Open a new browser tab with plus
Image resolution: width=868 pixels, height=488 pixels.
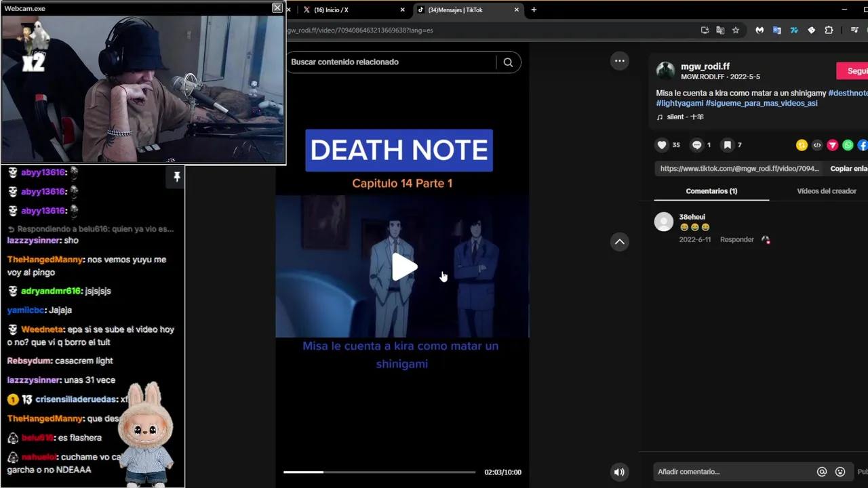pyautogui.click(x=534, y=10)
